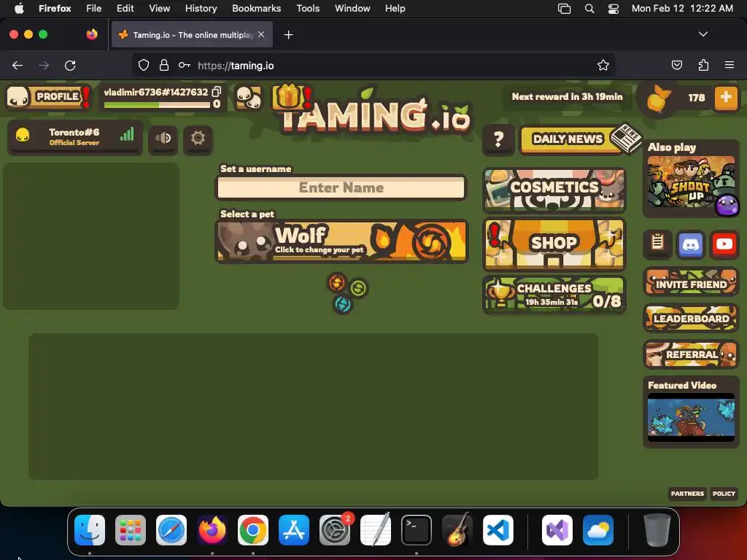
Task: Click the golden apple currency icon
Action: click(659, 98)
